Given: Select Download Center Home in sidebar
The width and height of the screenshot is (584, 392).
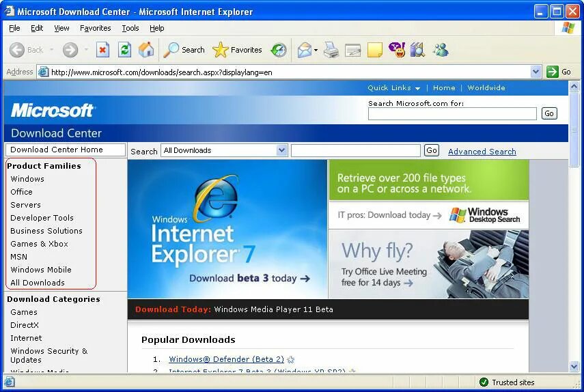Looking at the screenshot, I should point(66,150).
